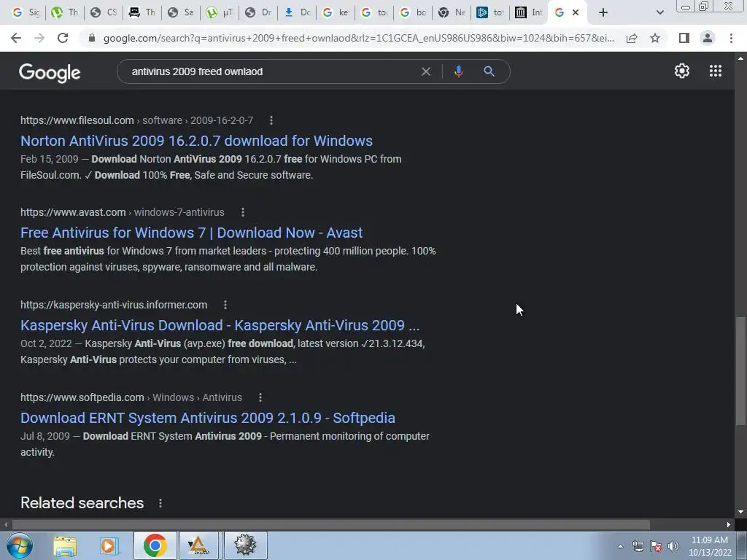Show hidden system tray icons
The image size is (747, 560).
click(x=620, y=546)
